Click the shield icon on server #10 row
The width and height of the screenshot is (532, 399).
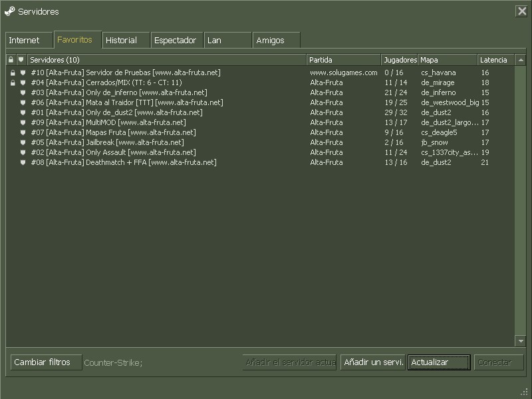pyautogui.click(x=23, y=72)
